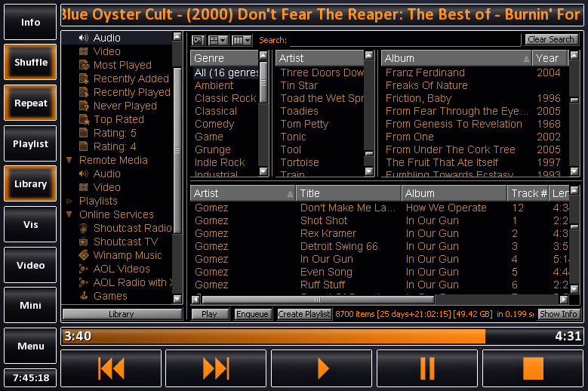The image size is (588, 391).
Task: Select the track Rex Kramer
Action: (x=328, y=233)
